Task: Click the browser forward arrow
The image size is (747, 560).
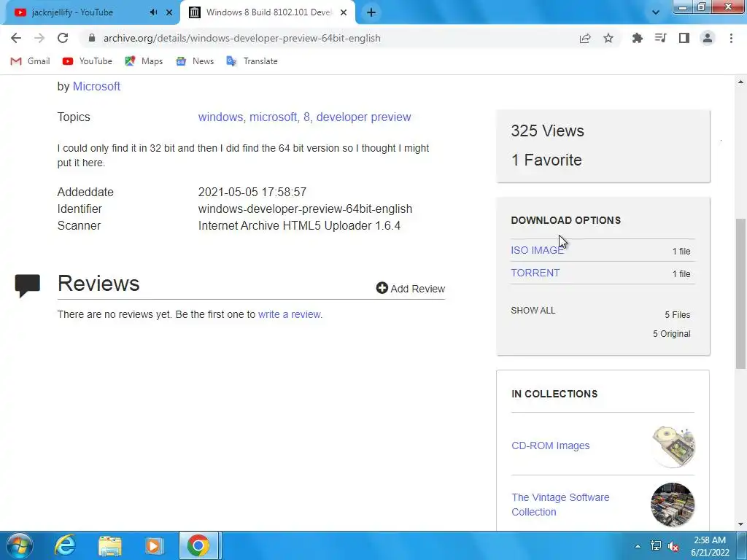Action: click(39, 38)
